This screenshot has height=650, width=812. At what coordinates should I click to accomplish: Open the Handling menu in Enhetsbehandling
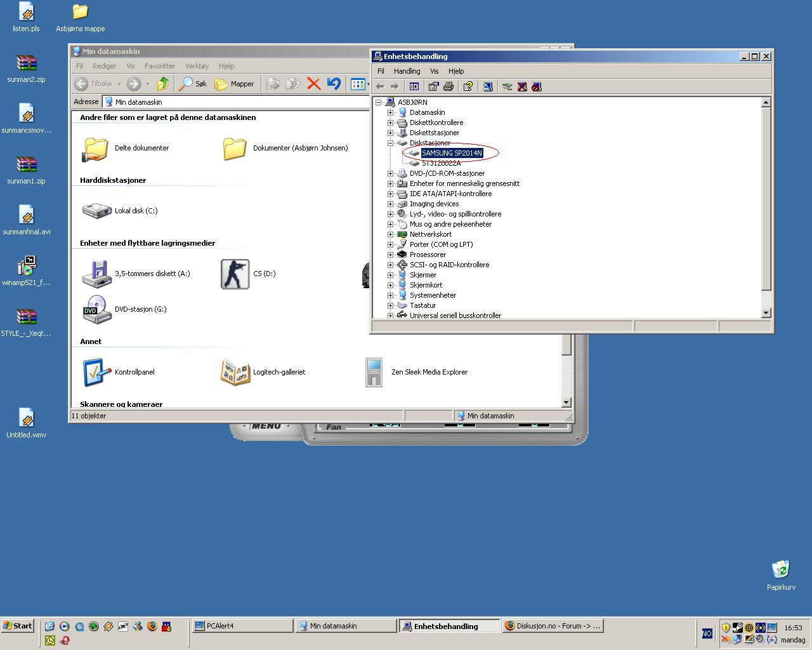[x=407, y=71]
